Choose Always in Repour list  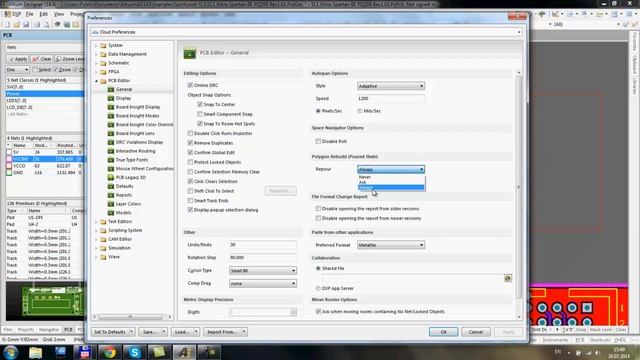[x=391, y=187]
